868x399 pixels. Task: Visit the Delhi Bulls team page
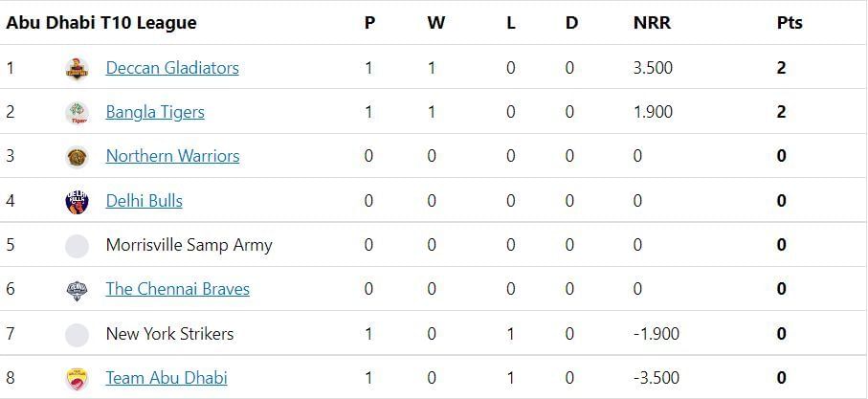[x=144, y=201]
